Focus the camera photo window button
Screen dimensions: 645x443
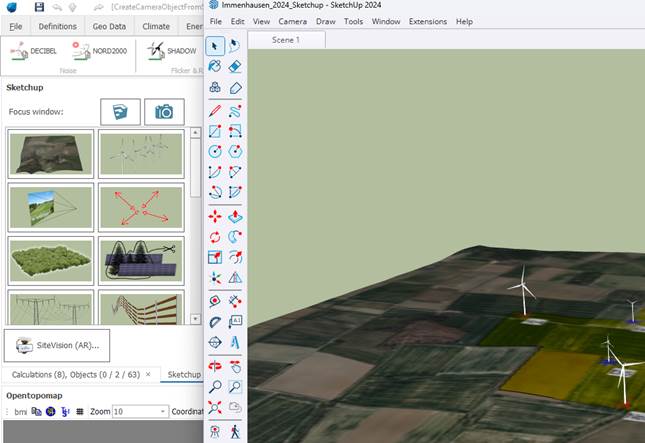(164, 112)
